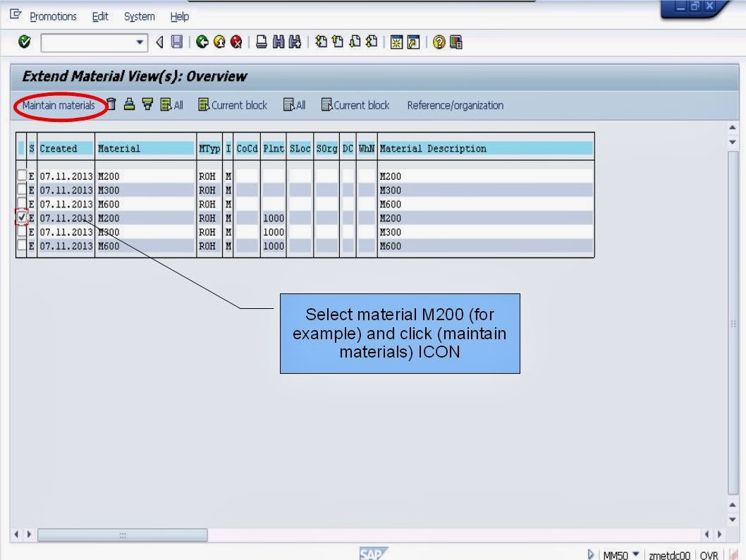Click the Enter (green checkmark) icon
Viewport: 746px width, 560px height.
(x=23, y=42)
